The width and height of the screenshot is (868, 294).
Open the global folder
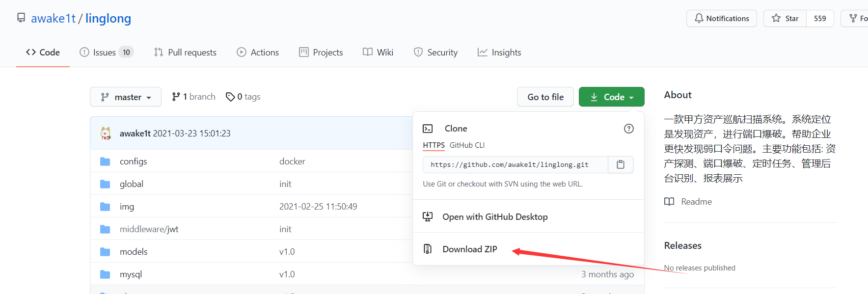pos(132,184)
